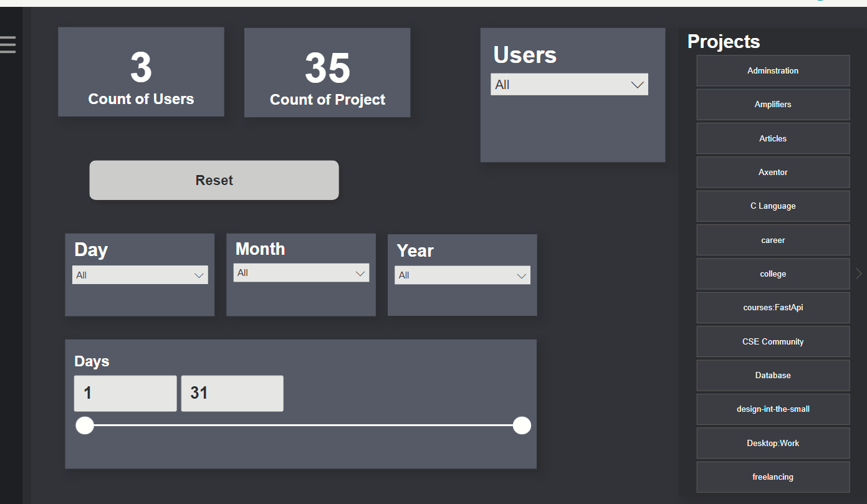Filter by the Articles project
The height and width of the screenshot is (504, 867).
(x=772, y=138)
